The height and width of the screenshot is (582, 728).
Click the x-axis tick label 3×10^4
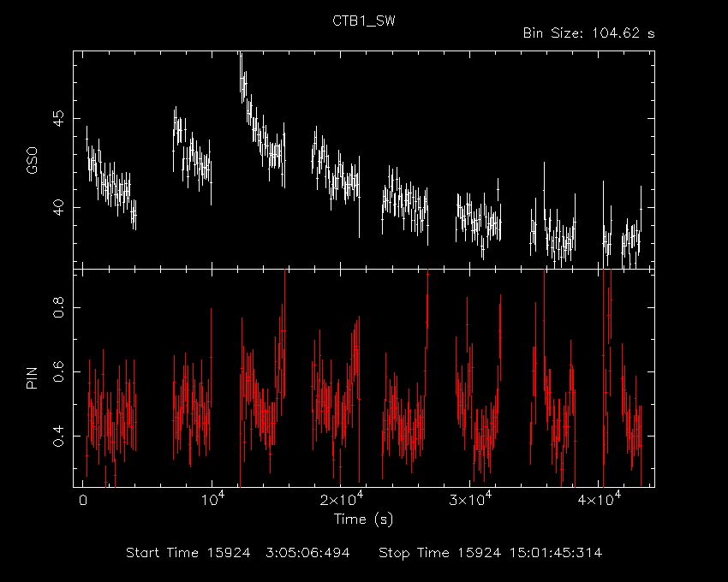(x=470, y=499)
